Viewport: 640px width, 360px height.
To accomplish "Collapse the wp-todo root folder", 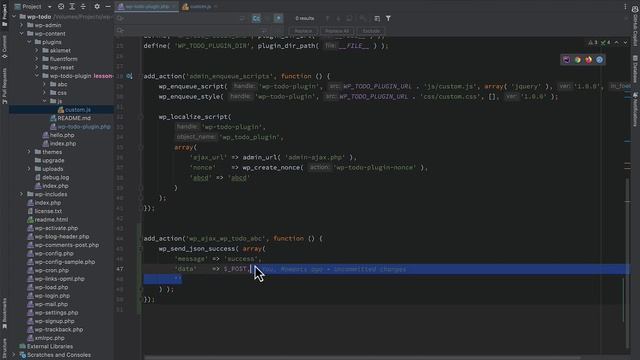I will click(x=14, y=17).
